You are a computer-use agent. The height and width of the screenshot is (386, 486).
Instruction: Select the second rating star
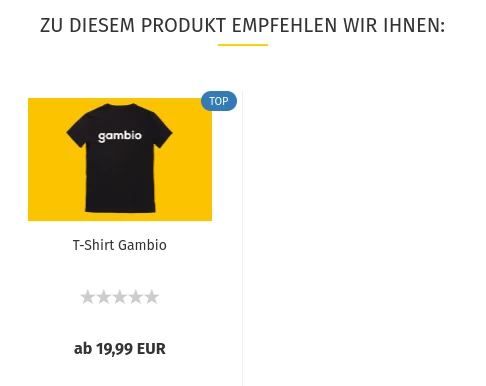pyautogui.click(x=104, y=297)
